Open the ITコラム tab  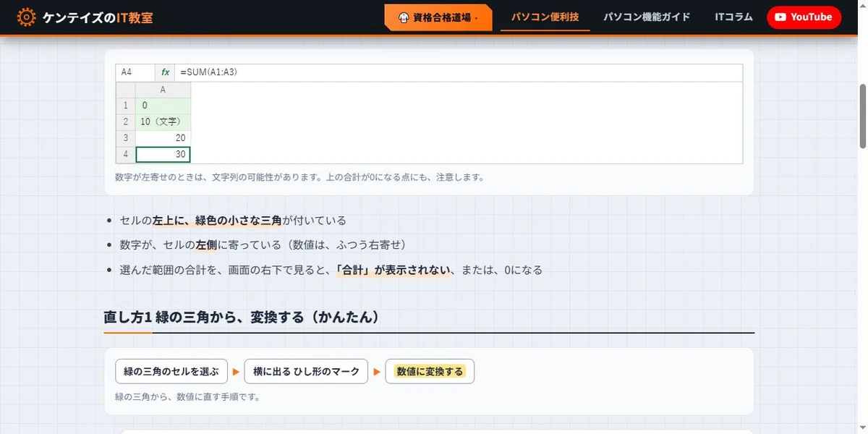(x=733, y=17)
